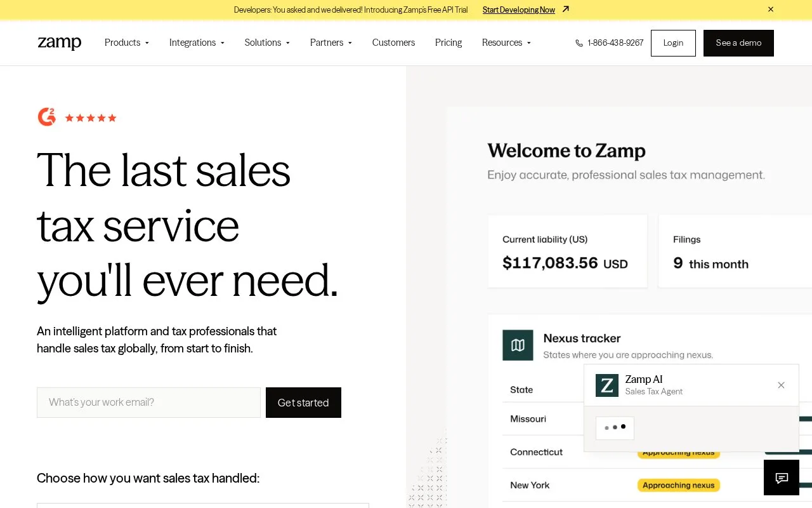
Task: Expand the Products menu
Action: [x=127, y=43]
